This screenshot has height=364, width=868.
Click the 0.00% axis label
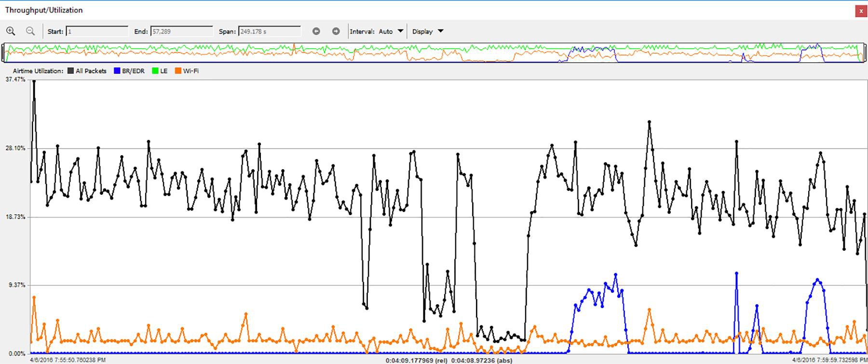pos(17,354)
